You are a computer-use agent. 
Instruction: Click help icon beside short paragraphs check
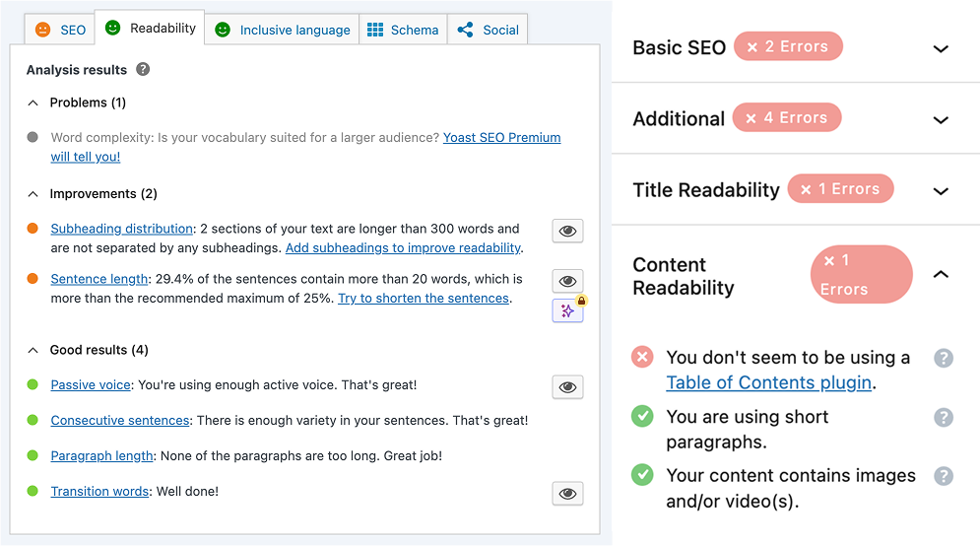point(944,417)
